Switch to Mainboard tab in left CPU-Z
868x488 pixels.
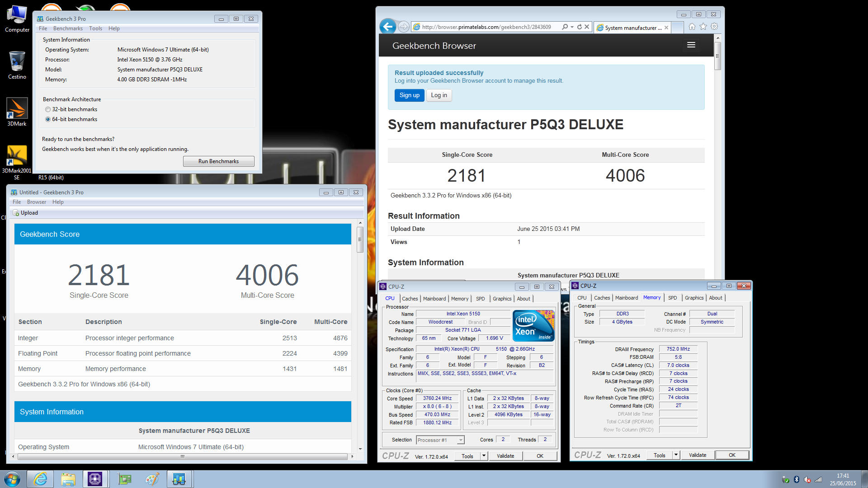[x=434, y=299]
